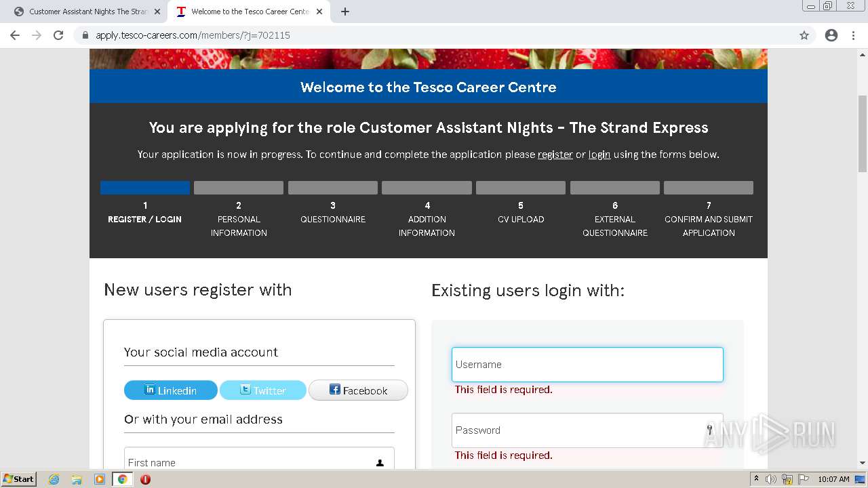The width and height of the screenshot is (868, 488).
Task: Click the New users register with heading
Action: coord(198,290)
